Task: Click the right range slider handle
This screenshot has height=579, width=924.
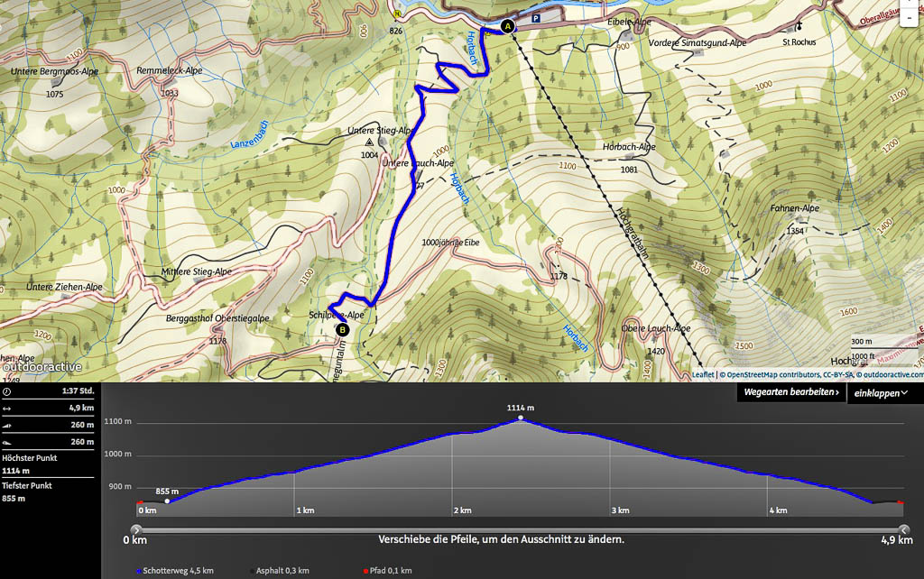Action: [904, 530]
